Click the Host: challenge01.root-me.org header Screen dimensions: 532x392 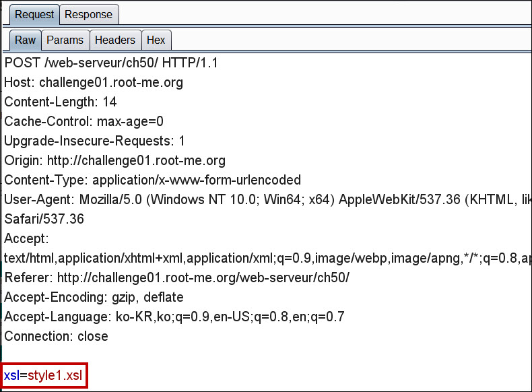coord(94,82)
